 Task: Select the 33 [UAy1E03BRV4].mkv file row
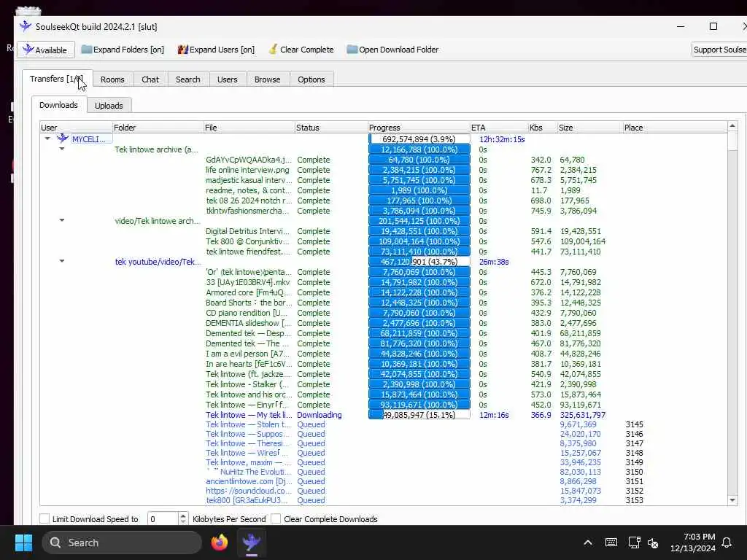click(x=247, y=282)
